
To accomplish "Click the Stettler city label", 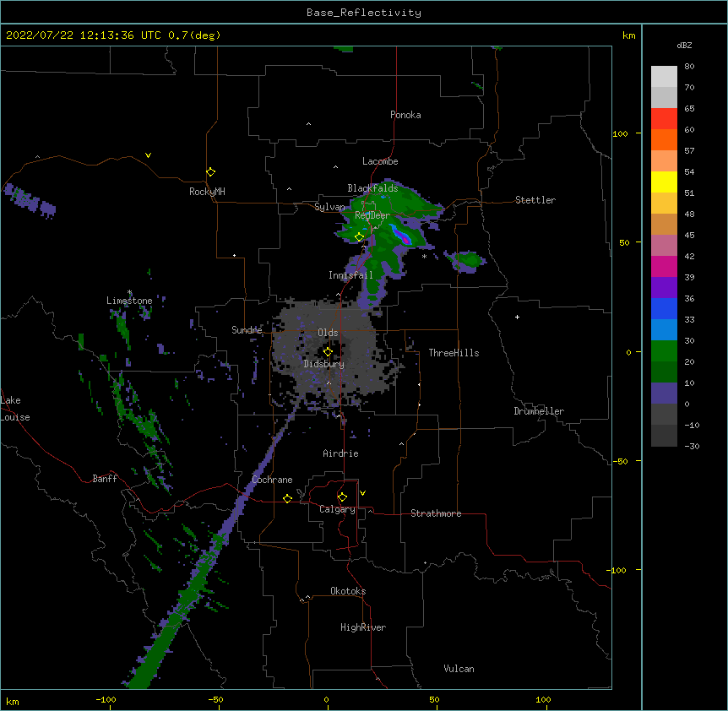I will tap(535, 200).
